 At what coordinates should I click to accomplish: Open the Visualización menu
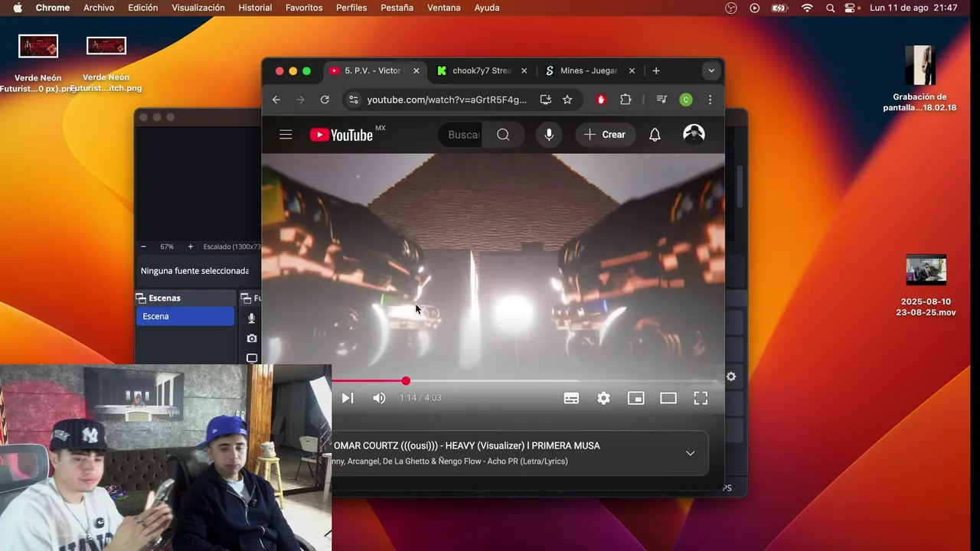point(198,8)
